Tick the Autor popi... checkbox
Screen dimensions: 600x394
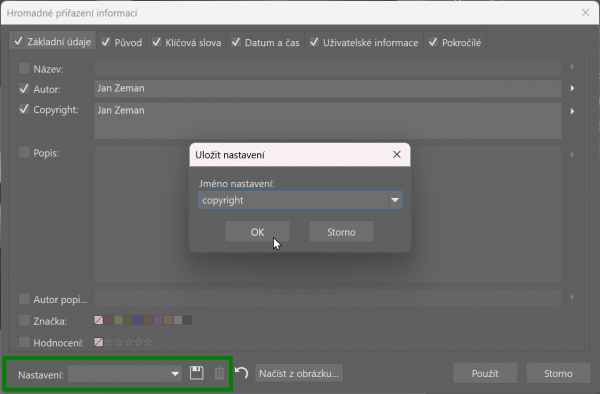[24, 299]
